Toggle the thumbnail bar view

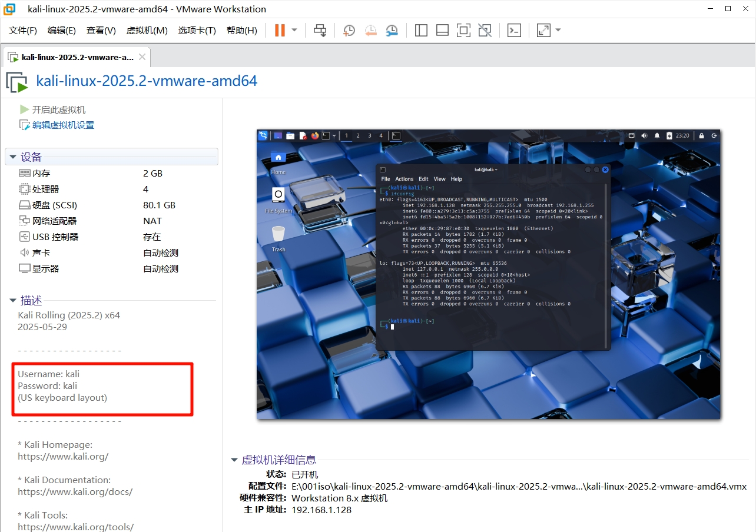pyautogui.click(x=442, y=30)
